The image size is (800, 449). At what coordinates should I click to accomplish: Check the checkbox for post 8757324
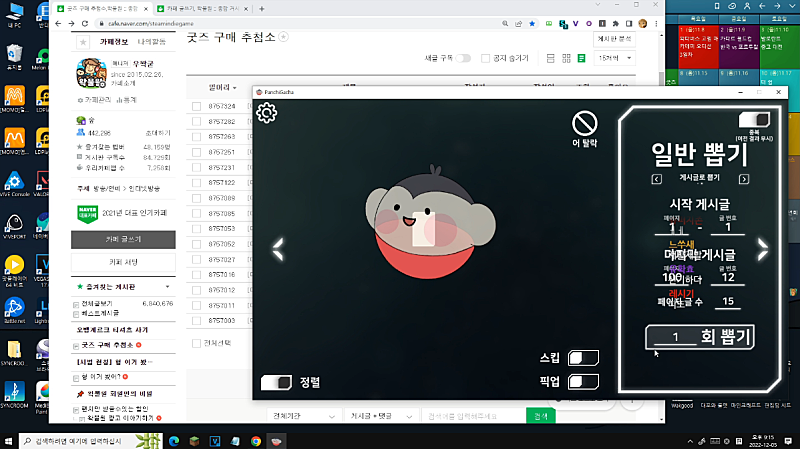tap(196, 106)
